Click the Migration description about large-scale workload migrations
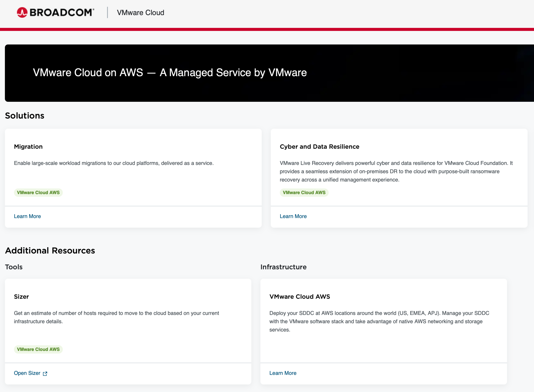The image size is (534, 392). (x=114, y=163)
